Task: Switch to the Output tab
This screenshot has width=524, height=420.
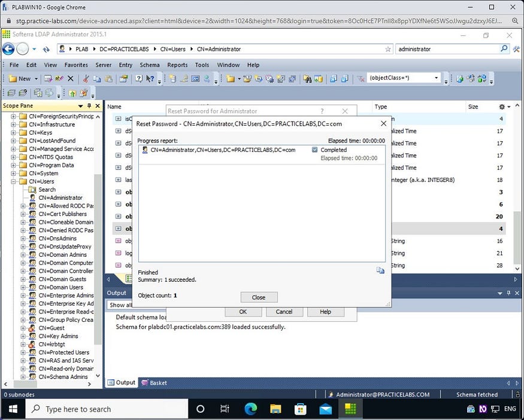Action: pos(122,383)
